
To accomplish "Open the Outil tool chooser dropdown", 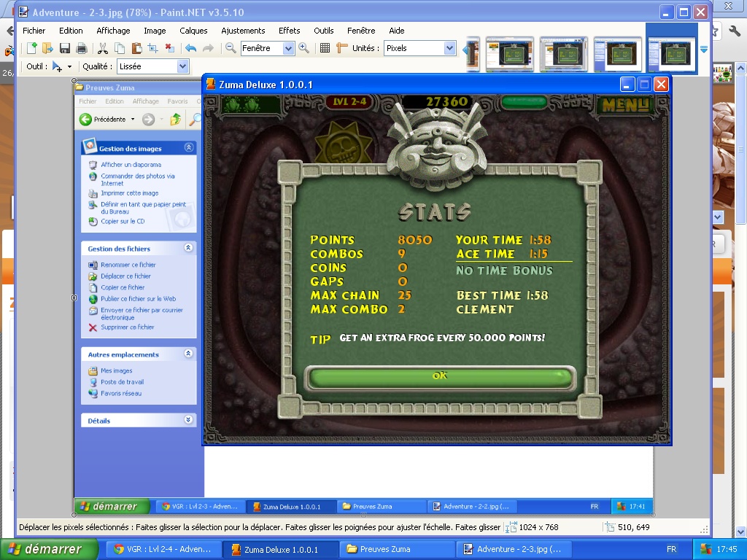I will tap(61, 66).
